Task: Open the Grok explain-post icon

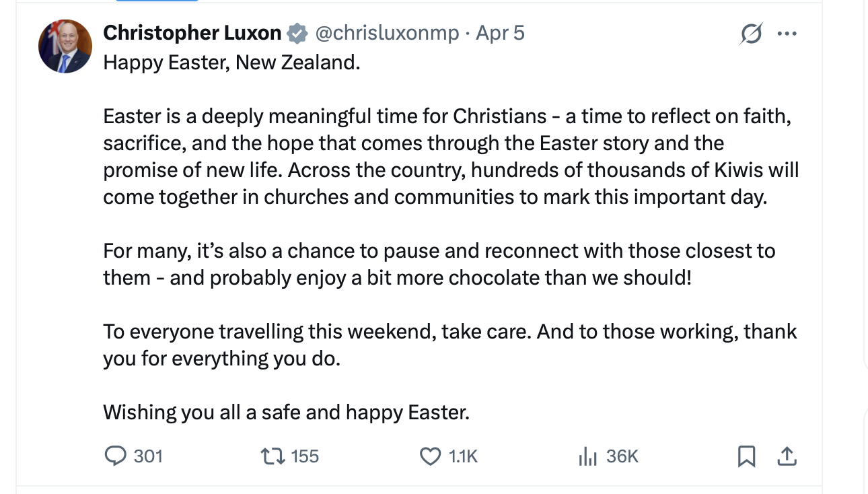Action: click(750, 34)
